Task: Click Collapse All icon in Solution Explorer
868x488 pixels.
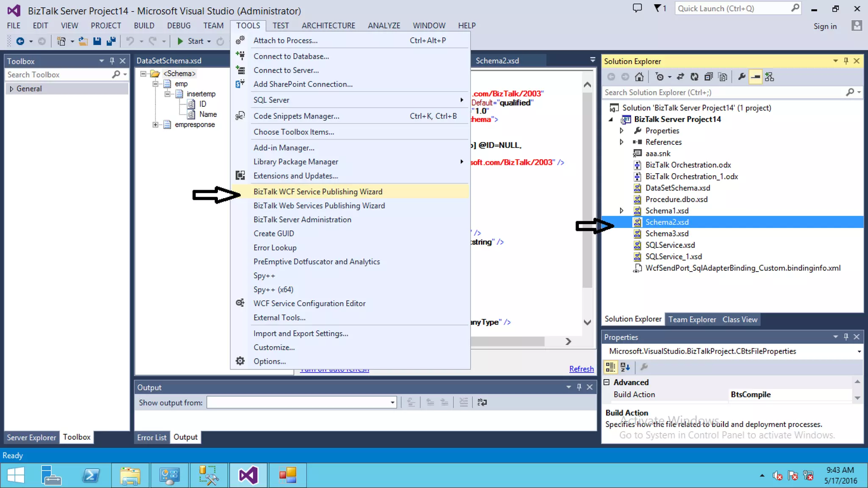Action: coord(708,77)
